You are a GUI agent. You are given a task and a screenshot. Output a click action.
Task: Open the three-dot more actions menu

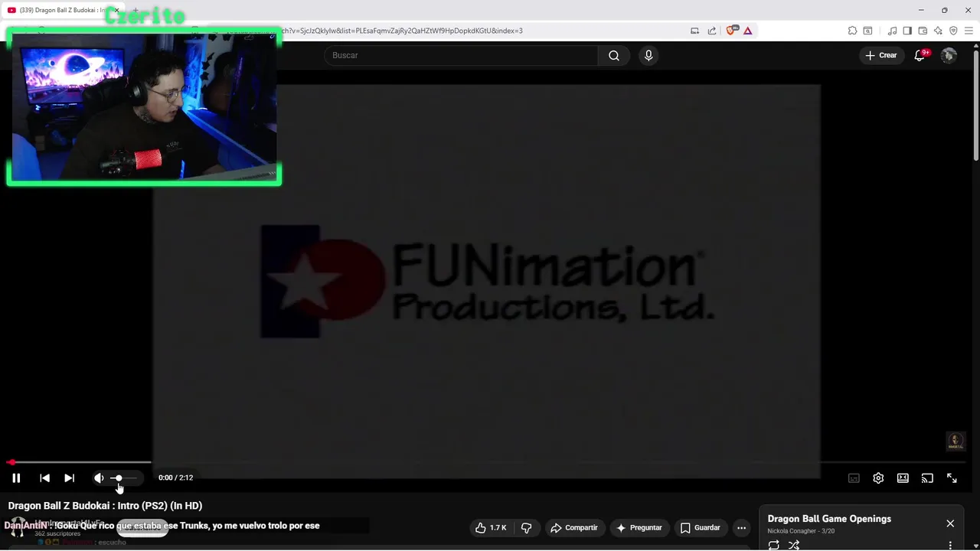pyautogui.click(x=741, y=527)
